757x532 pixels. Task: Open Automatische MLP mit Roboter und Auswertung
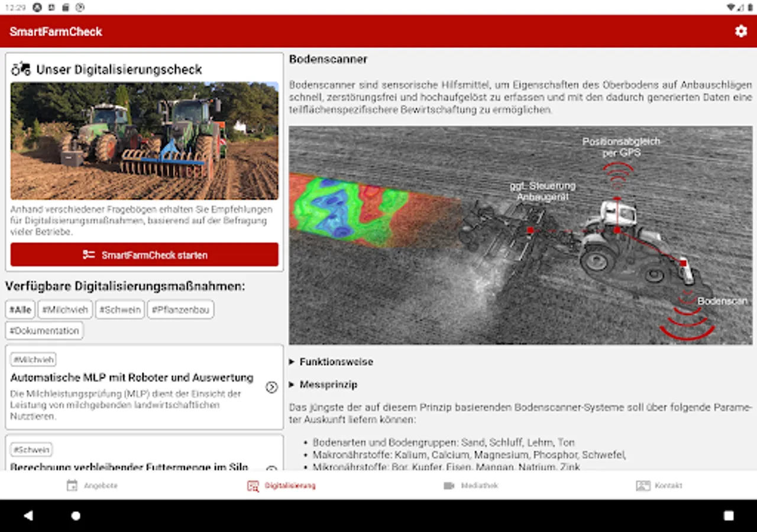point(144,387)
